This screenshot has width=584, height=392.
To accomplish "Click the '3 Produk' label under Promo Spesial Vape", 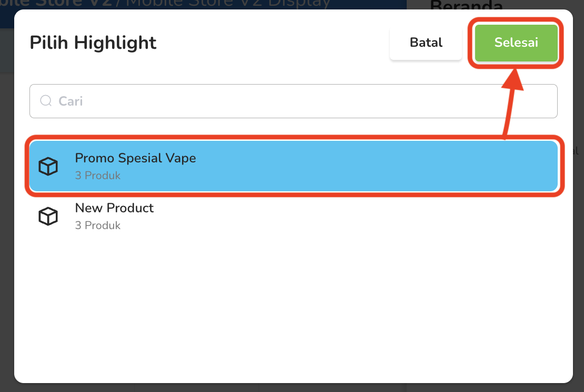I will (97, 176).
